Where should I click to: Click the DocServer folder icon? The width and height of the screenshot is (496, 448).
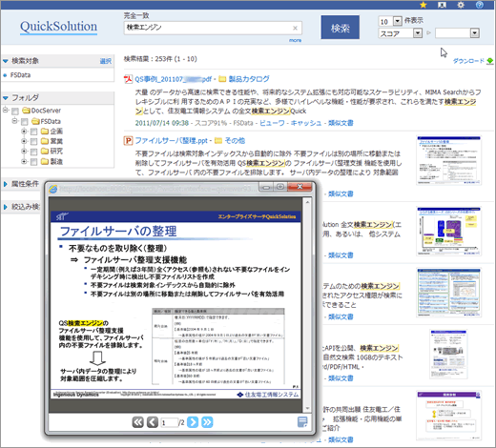coord(27,111)
